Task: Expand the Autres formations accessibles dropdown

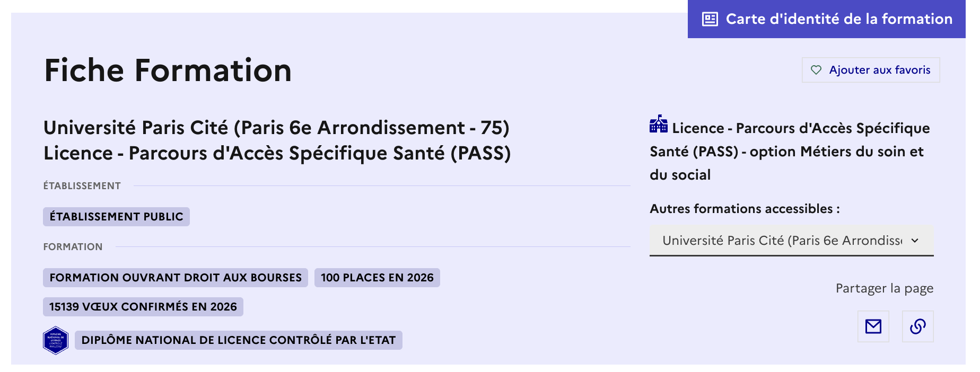Action: tap(791, 241)
